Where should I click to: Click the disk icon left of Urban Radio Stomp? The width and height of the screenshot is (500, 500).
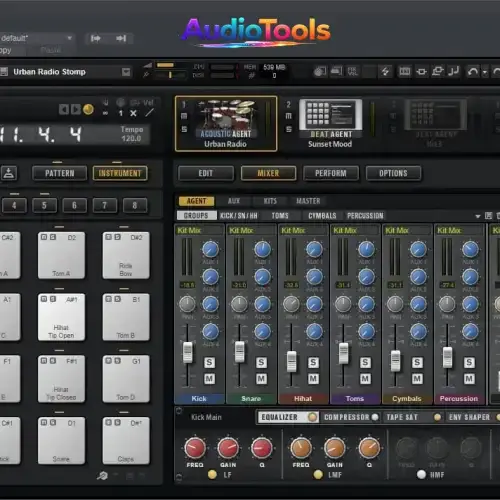tap(4, 72)
